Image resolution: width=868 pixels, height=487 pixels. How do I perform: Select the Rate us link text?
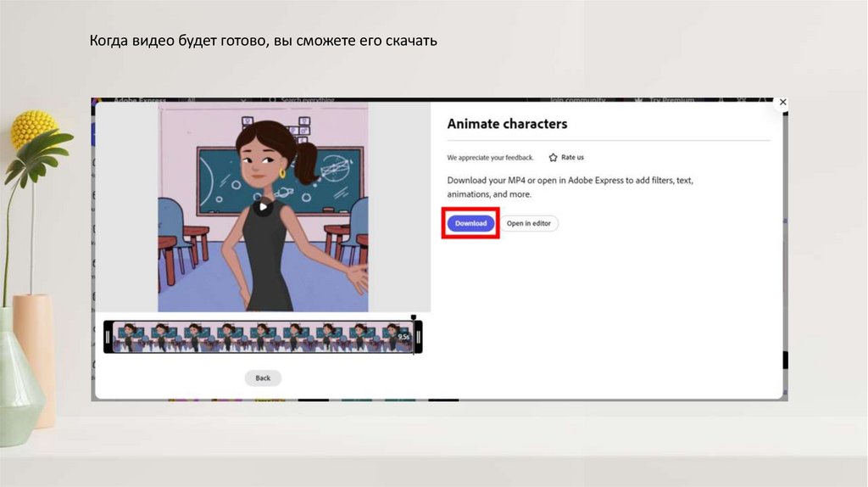pos(572,157)
